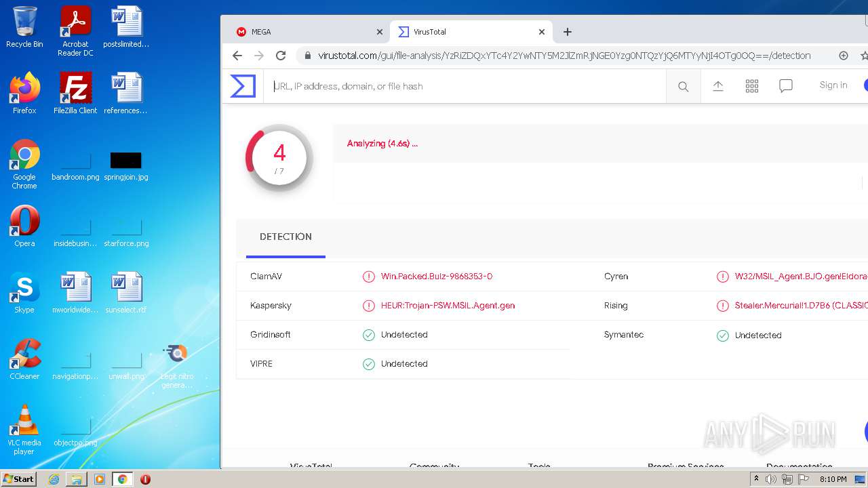868x488 pixels.
Task: Open sunselect.rtf document on desktop
Action: click(126, 293)
